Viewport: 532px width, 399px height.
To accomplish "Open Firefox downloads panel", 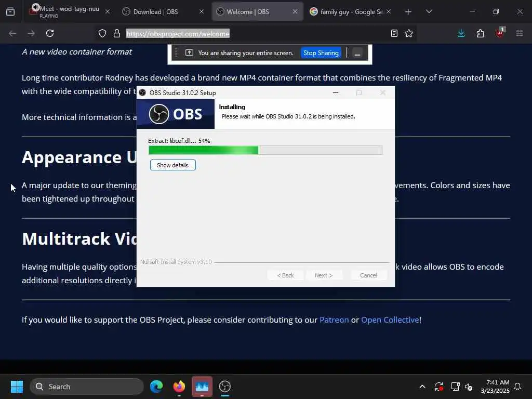I will pos(461,33).
